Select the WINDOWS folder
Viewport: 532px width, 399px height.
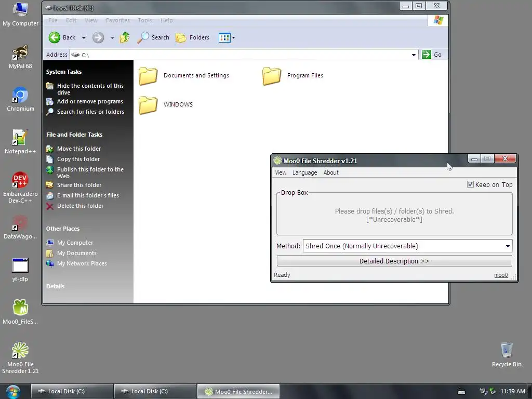166,104
